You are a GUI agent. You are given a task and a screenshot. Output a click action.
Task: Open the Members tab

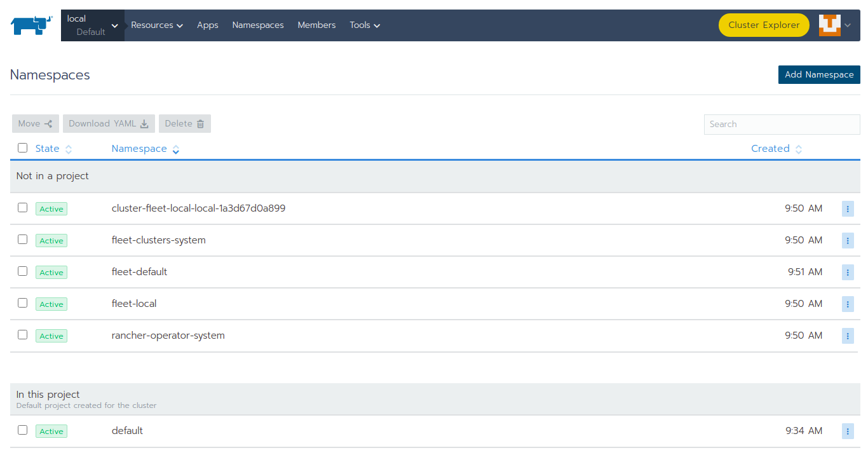[316, 25]
